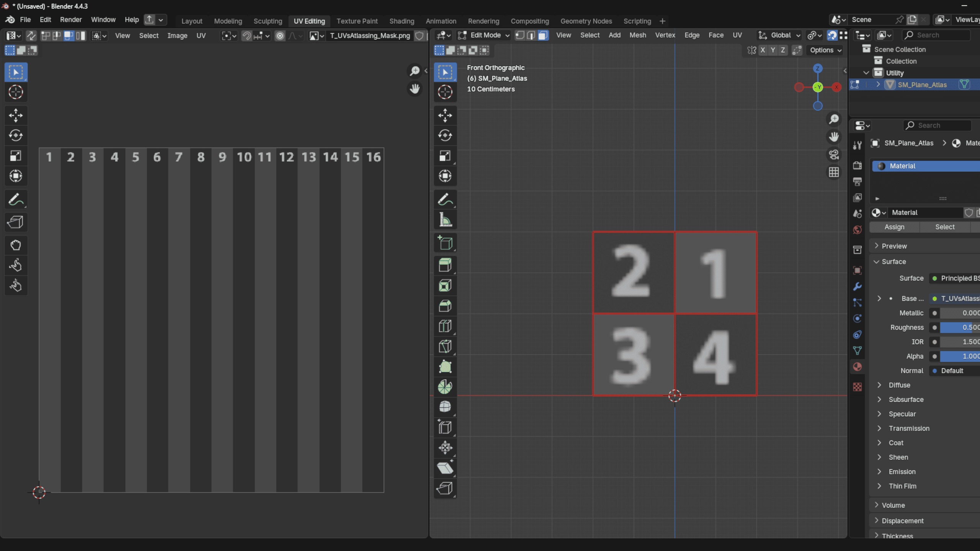980x551 pixels.
Task: Activate the Move tool in the UV editor
Action: (16, 115)
